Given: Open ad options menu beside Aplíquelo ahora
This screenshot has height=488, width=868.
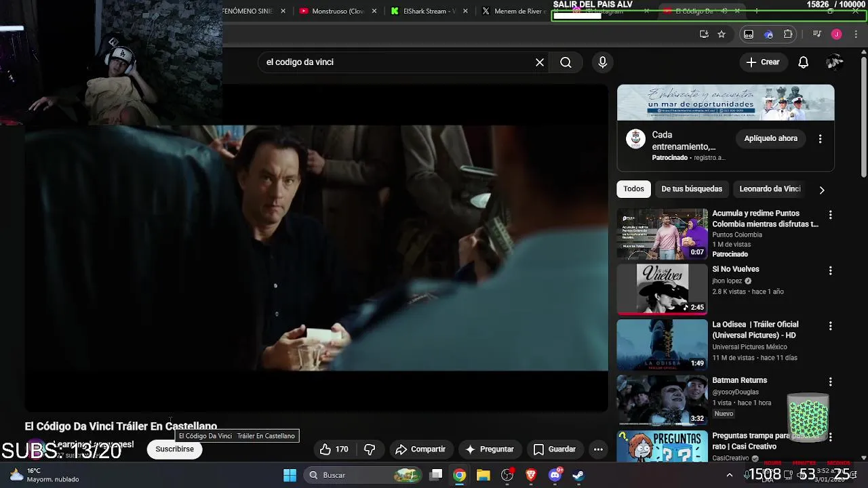Looking at the screenshot, I should coord(820,139).
